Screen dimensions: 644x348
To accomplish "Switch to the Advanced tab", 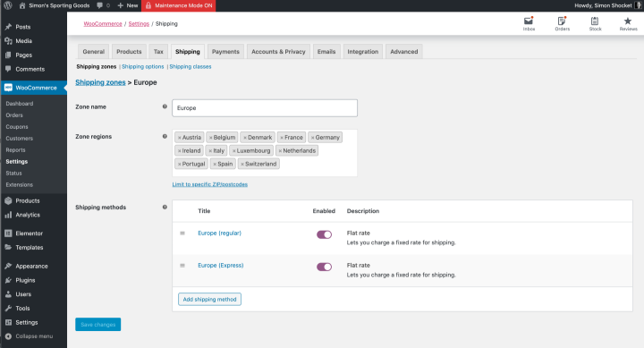I will [403, 52].
